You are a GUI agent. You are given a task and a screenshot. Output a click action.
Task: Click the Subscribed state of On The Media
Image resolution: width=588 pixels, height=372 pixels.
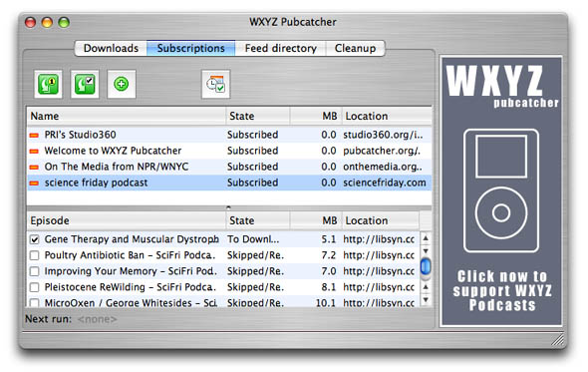click(x=253, y=167)
